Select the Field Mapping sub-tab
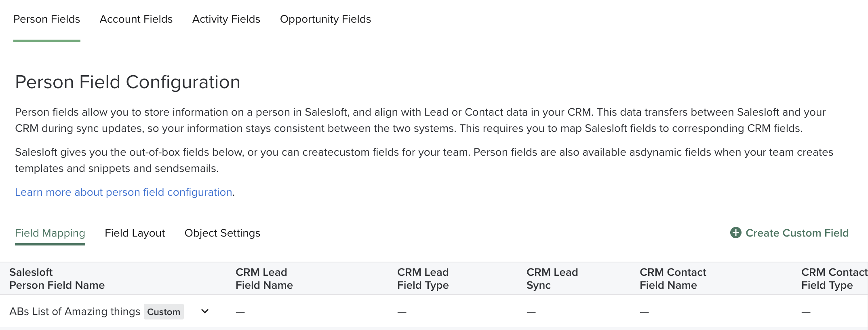The width and height of the screenshot is (868, 330). coord(50,233)
